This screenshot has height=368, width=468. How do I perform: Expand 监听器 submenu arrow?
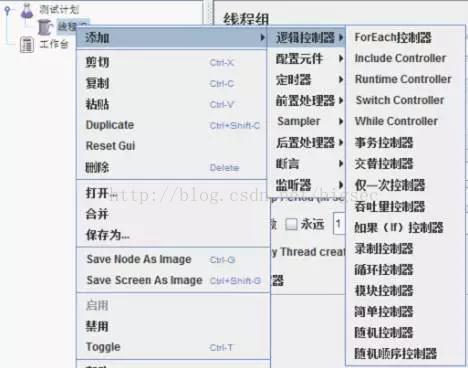341,185
